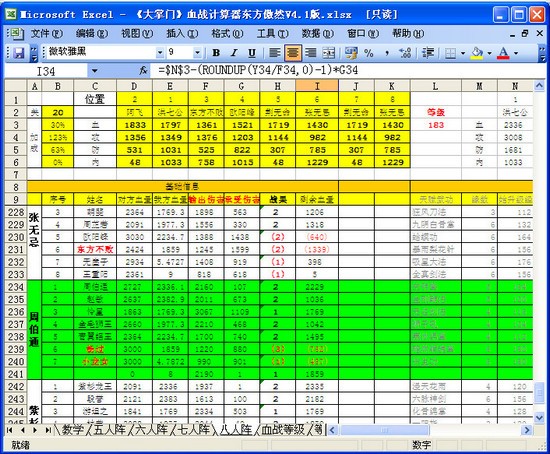550x454 pixels.
Task: Click the Indent icon in the toolbar
Action: point(428,53)
